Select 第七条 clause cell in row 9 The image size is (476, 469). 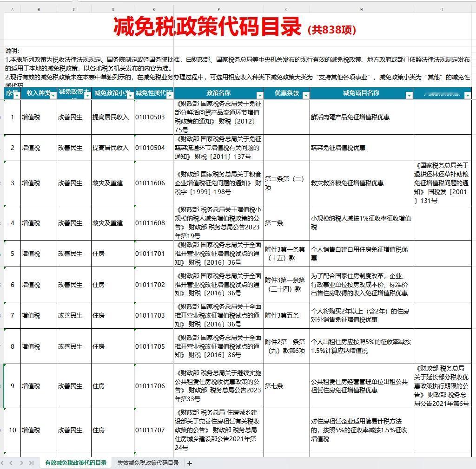pyautogui.click(x=286, y=386)
